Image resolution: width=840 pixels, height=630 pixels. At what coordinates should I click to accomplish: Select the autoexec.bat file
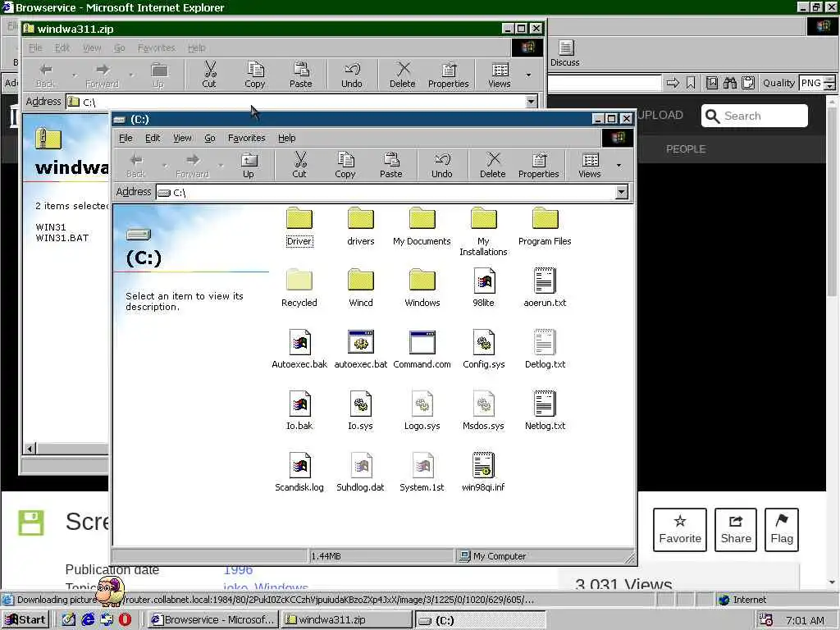pyautogui.click(x=361, y=349)
